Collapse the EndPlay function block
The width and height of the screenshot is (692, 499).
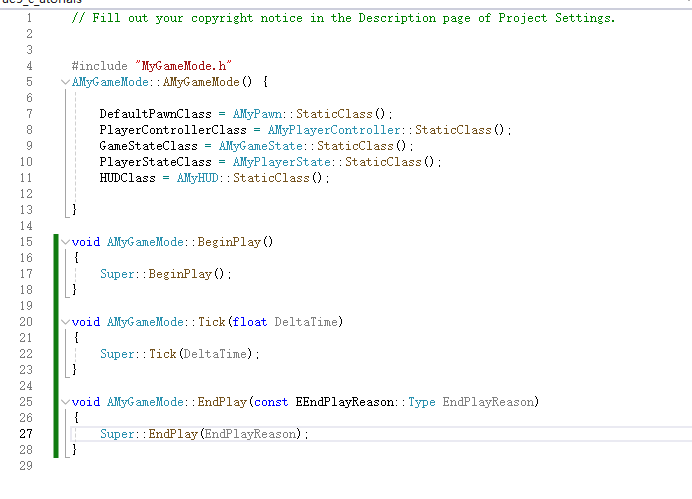[65, 402]
